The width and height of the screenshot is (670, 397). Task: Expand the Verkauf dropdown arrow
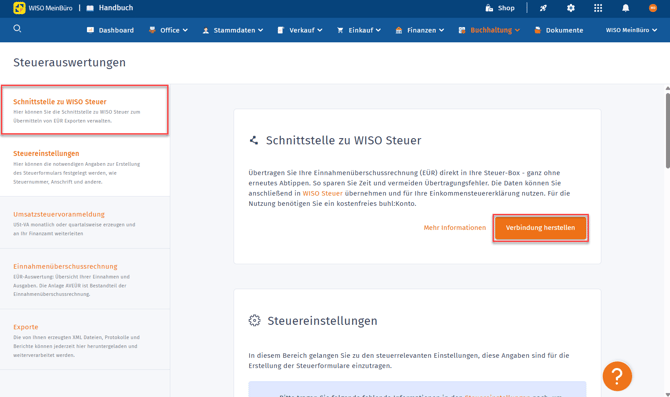tap(320, 30)
